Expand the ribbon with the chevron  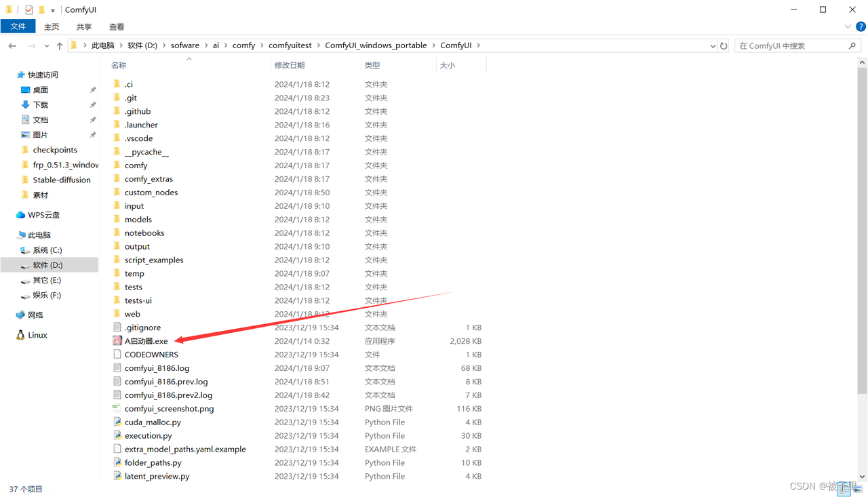pos(848,26)
